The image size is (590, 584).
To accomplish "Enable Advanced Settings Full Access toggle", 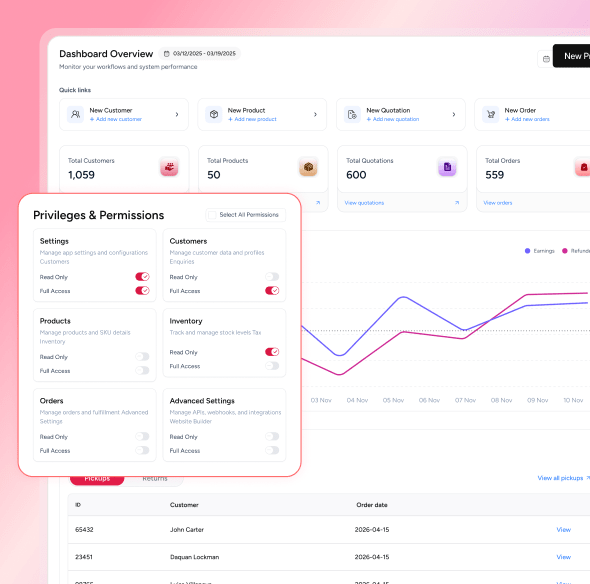I will point(272,450).
